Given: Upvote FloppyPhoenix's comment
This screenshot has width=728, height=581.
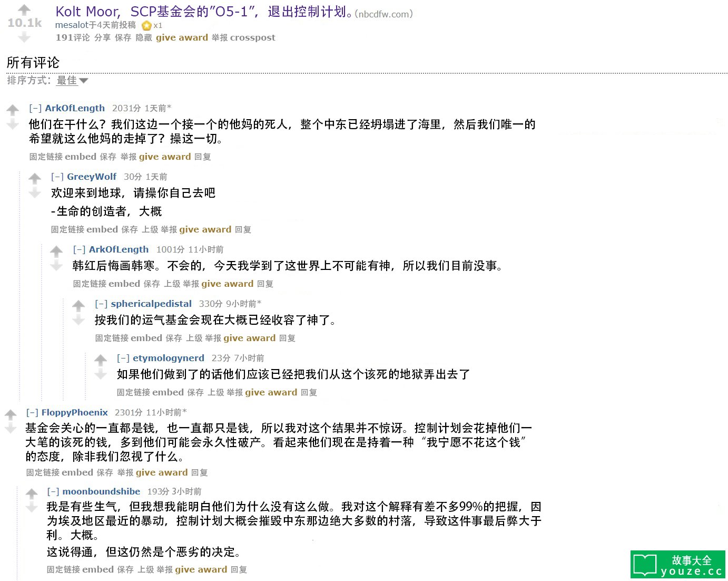Looking at the screenshot, I should click(x=11, y=414).
